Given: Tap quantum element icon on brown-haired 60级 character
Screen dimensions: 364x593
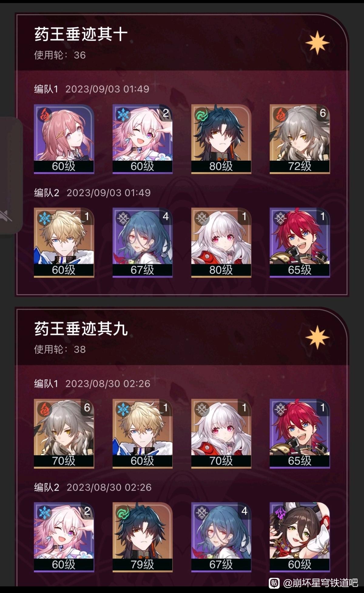Looking at the screenshot, I should click(x=281, y=513).
